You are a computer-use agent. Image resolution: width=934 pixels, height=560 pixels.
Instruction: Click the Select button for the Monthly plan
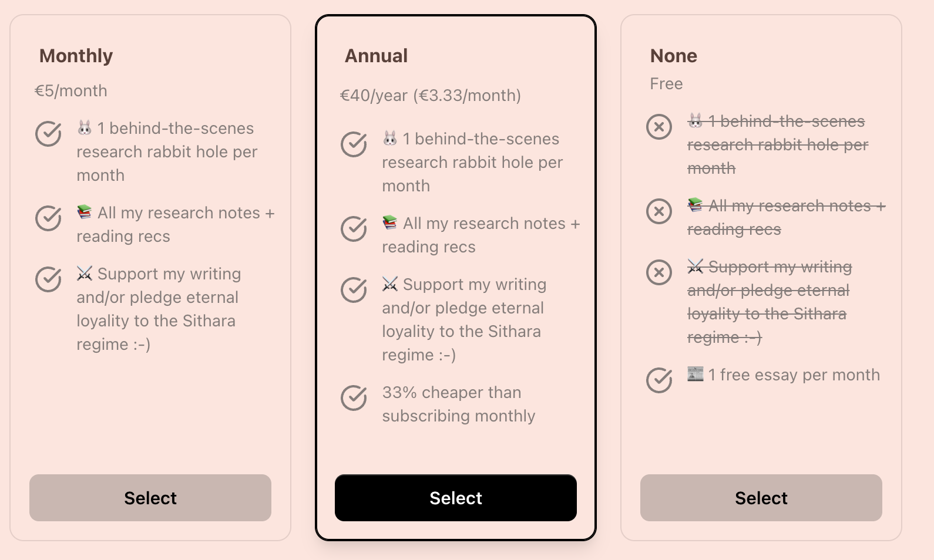150,498
